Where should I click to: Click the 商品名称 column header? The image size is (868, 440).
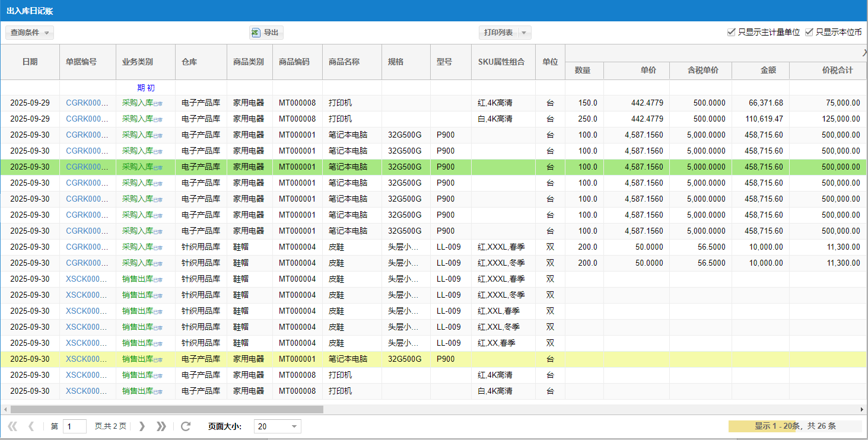click(x=344, y=62)
